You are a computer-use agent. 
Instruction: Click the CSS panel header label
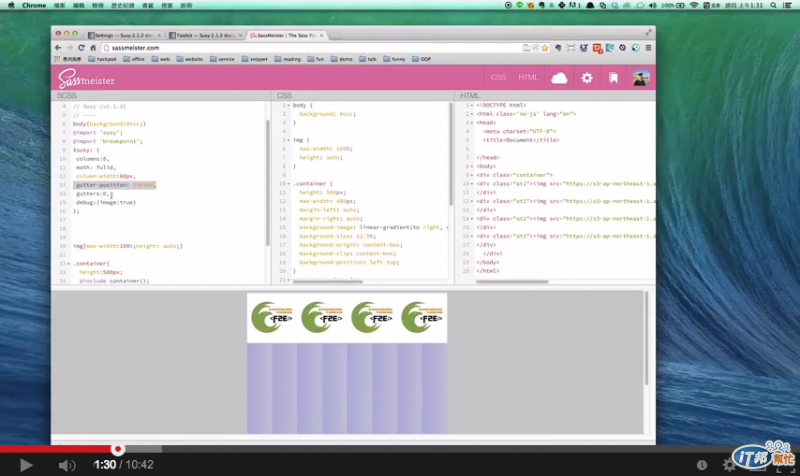284,95
